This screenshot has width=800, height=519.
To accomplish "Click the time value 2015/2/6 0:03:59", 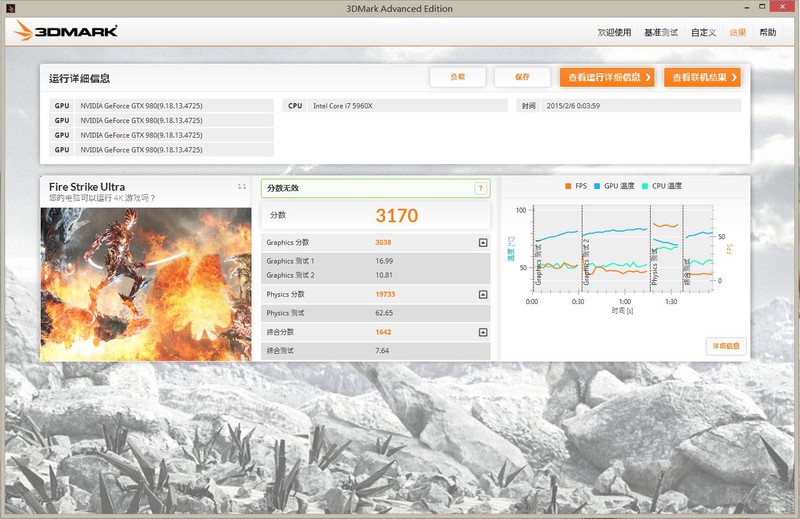I will tap(573, 106).
